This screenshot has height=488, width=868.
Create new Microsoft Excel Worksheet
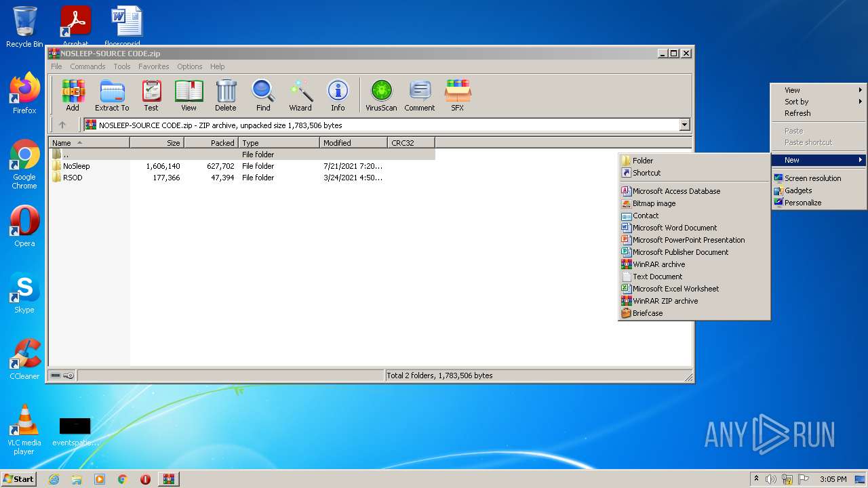pyautogui.click(x=694, y=289)
